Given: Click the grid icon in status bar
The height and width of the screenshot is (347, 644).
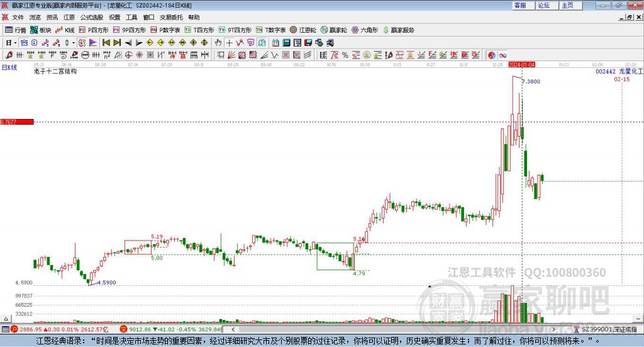Looking at the screenshot, I should tap(5, 329).
